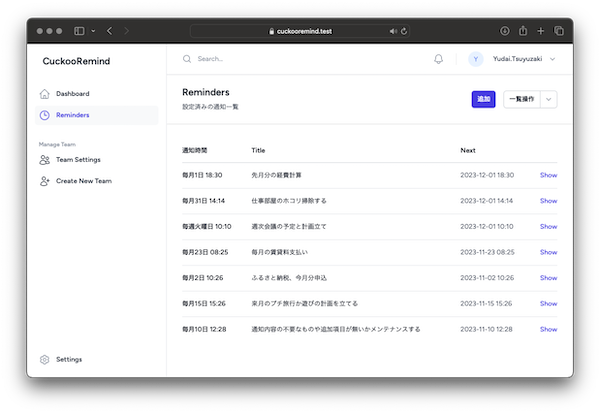The height and width of the screenshot is (413, 600).
Task: Click the notification bell icon
Action: [x=438, y=59]
